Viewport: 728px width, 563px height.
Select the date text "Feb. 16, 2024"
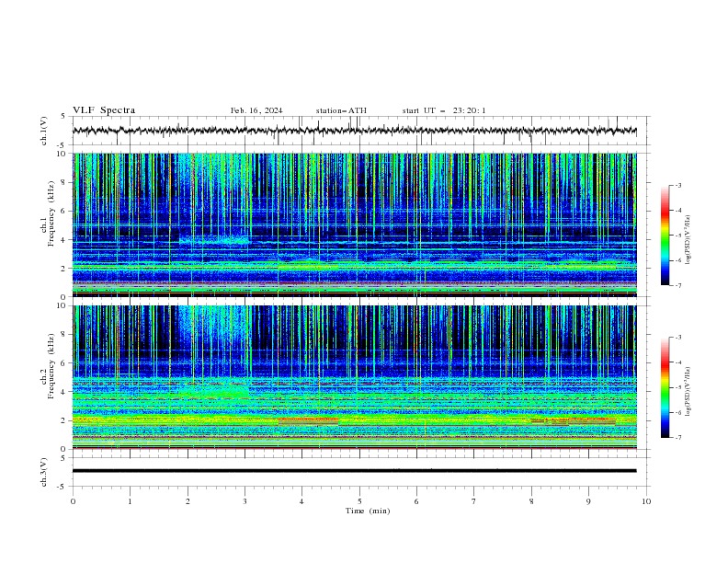point(256,110)
